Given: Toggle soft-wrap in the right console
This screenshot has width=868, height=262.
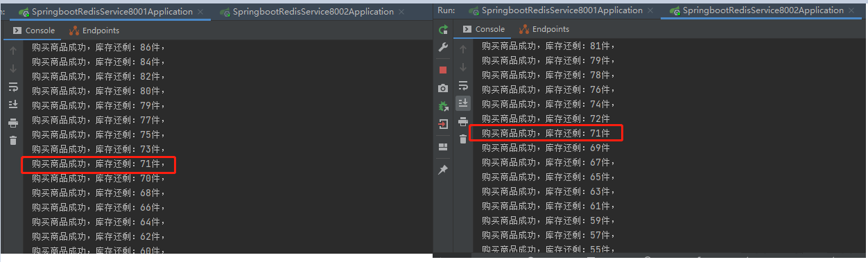Looking at the screenshot, I should click(463, 85).
